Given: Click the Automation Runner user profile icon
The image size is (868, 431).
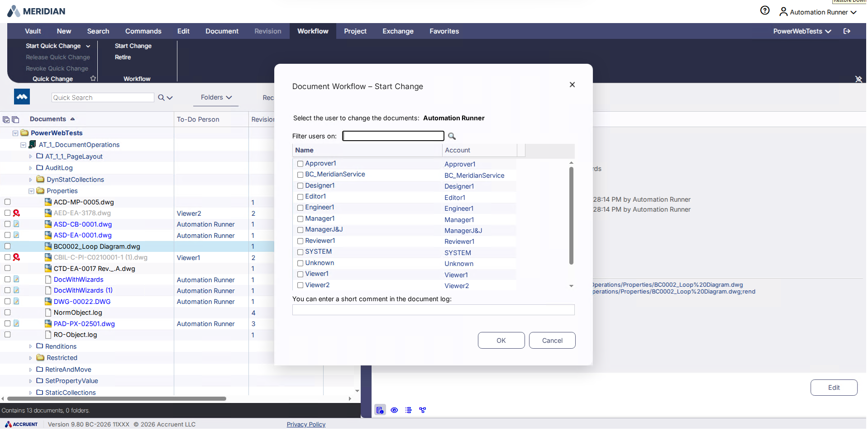Looking at the screenshot, I should (x=783, y=12).
